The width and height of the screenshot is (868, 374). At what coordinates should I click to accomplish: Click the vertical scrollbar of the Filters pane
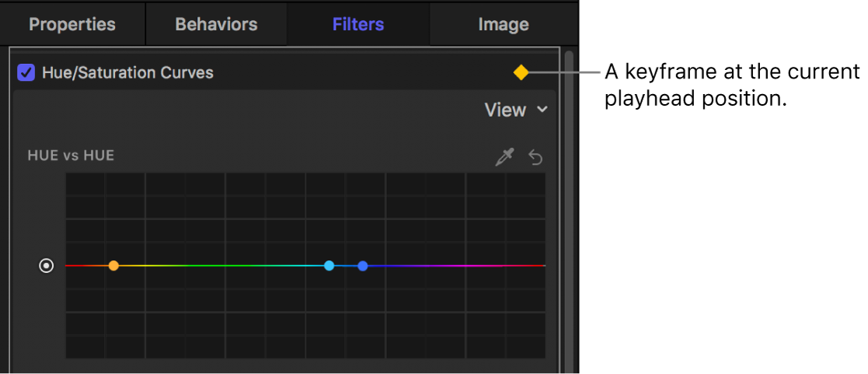pyautogui.click(x=570, y=210)
